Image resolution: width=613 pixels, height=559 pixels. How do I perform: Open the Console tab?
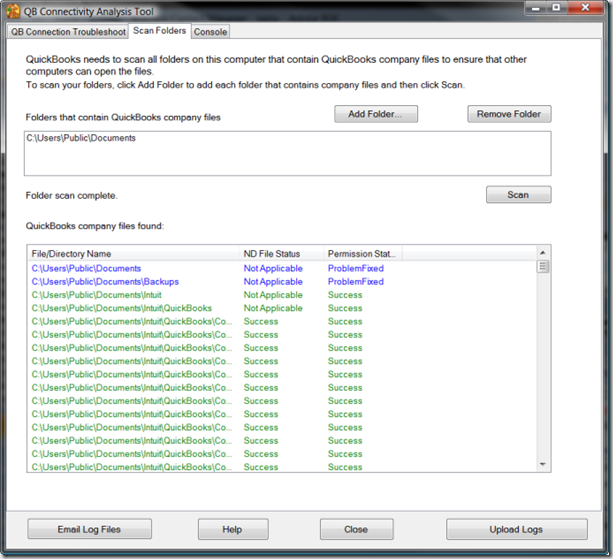210,32
